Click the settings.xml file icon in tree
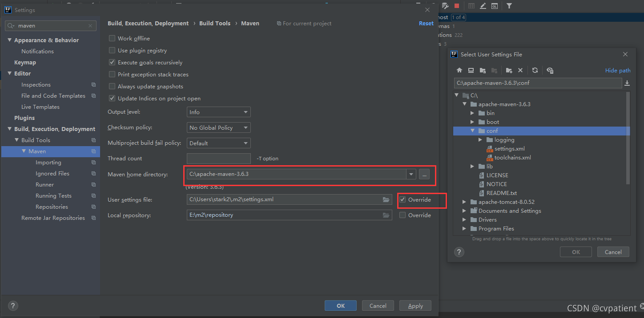The height and width of the screenshot is (318, 644). coord(490,149)
